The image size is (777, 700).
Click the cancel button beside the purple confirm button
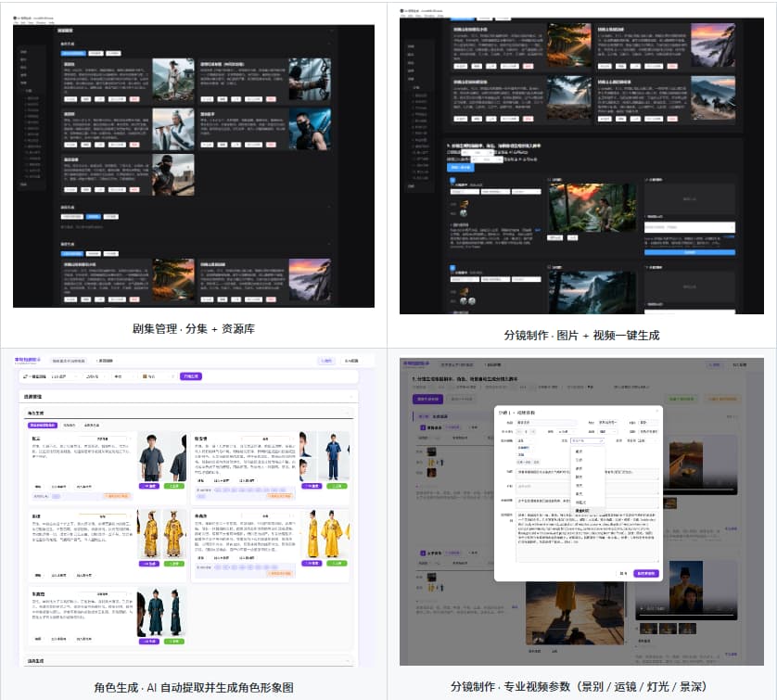(x=623, y=574)
